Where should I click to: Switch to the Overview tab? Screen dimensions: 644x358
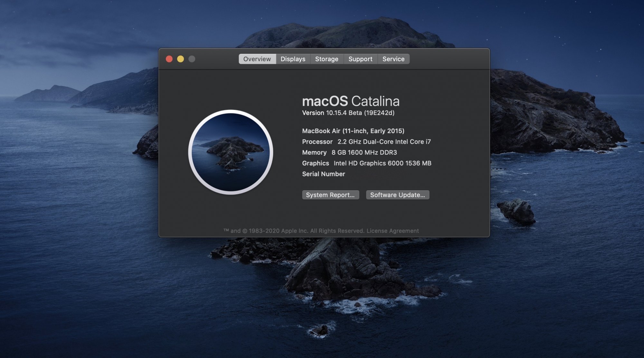(x=257, y=59)
